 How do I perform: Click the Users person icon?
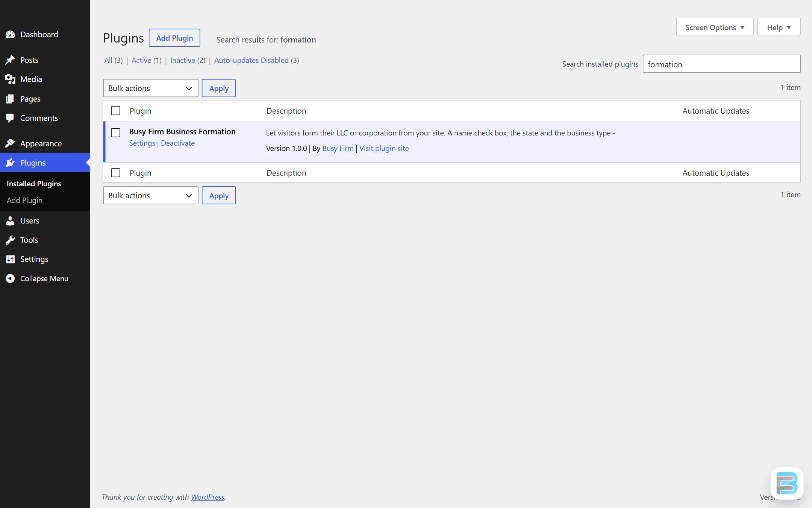(10, 221)
